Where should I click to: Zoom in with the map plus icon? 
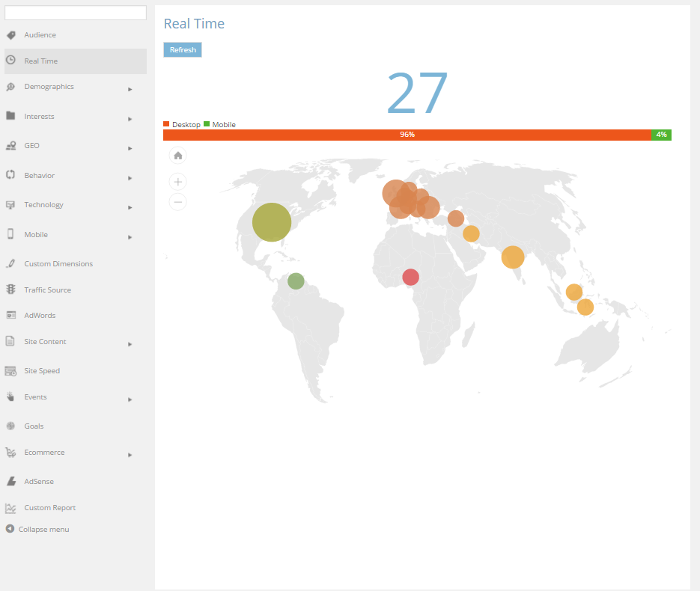[177, 182]
